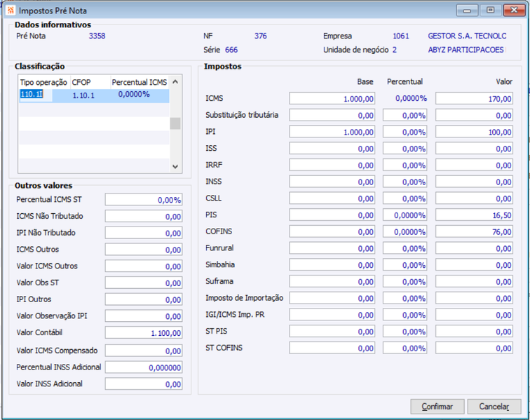Select the CFOP cell 1.10.1
Viewport: 530px width, 420px height.
pos(83,95)
